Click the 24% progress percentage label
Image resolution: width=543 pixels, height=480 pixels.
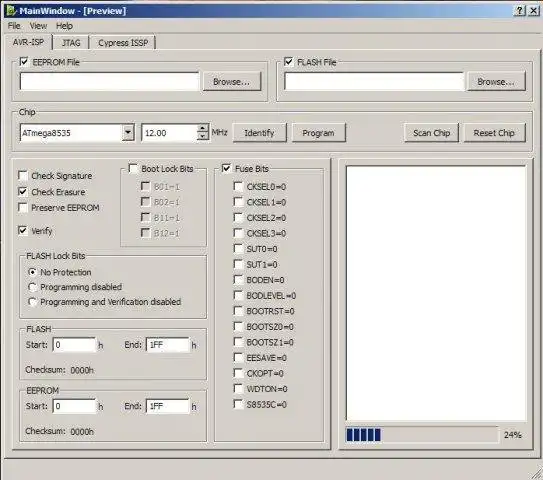(513, 435)
